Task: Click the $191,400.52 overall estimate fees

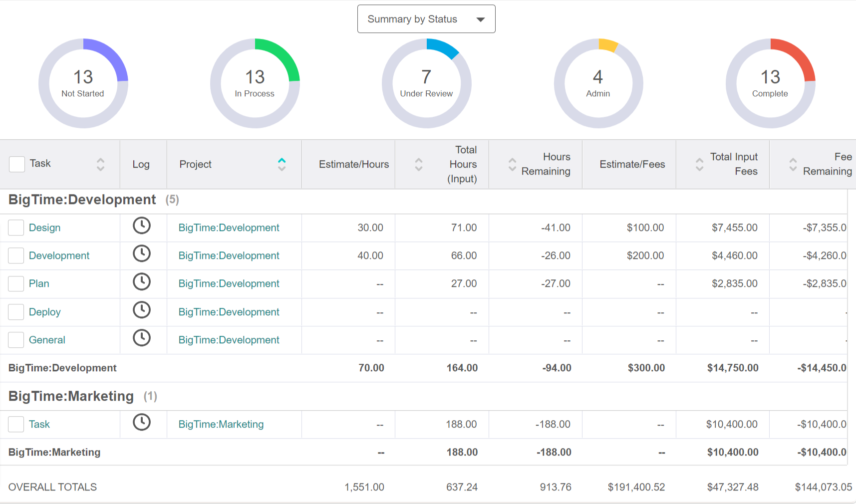Action: 636,487
